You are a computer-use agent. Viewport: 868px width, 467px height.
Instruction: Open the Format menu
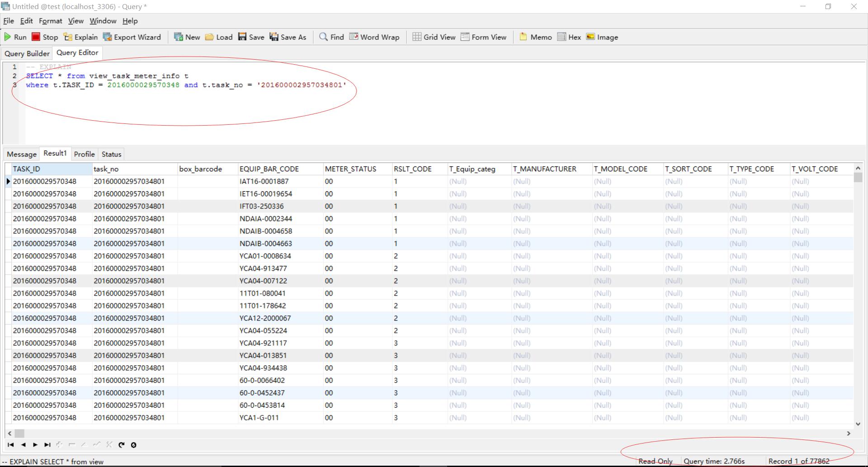click(x=50, y=21)
